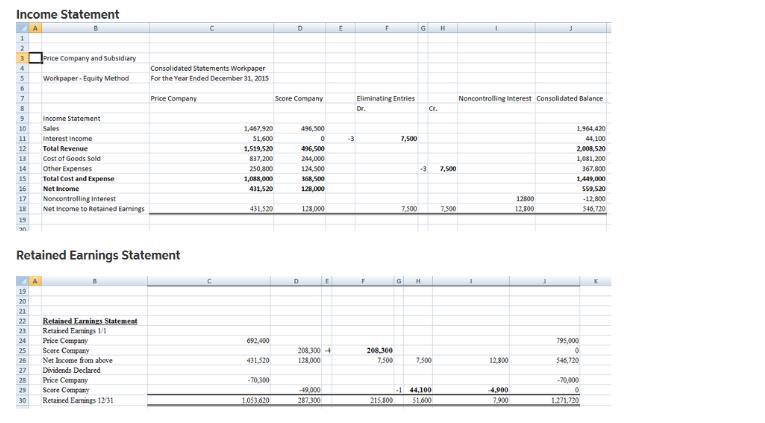
Task: Click the consolidated value -12,800
Action: click(594, 199)
